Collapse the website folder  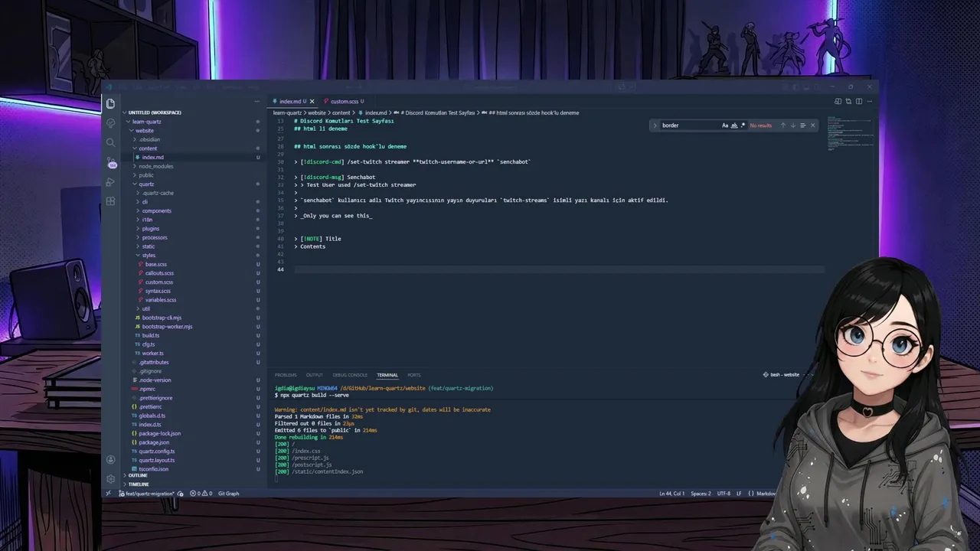click(144, 130)
